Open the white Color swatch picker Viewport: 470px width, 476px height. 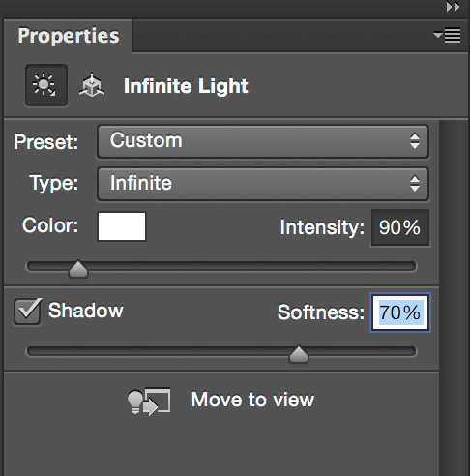click(122, 226)
